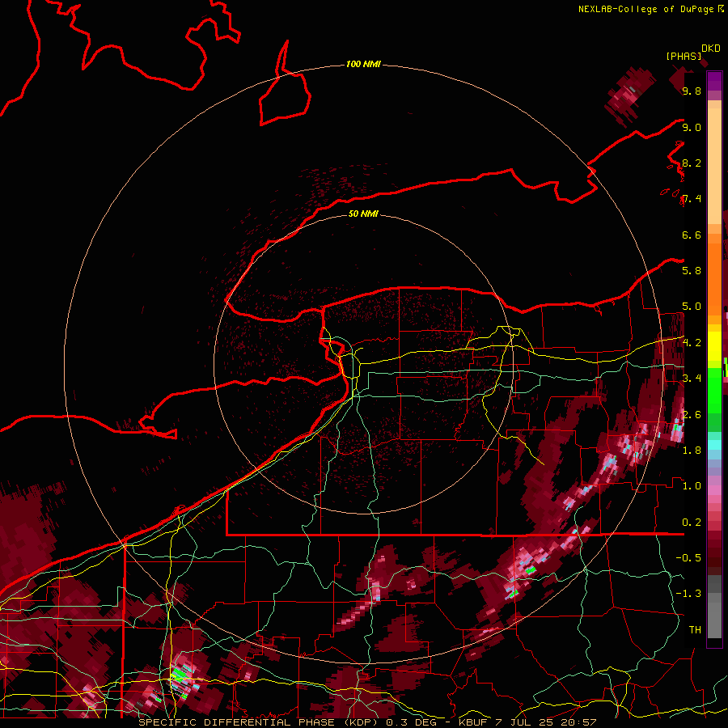Click the [PHAS] legend heading

point(684,56)
